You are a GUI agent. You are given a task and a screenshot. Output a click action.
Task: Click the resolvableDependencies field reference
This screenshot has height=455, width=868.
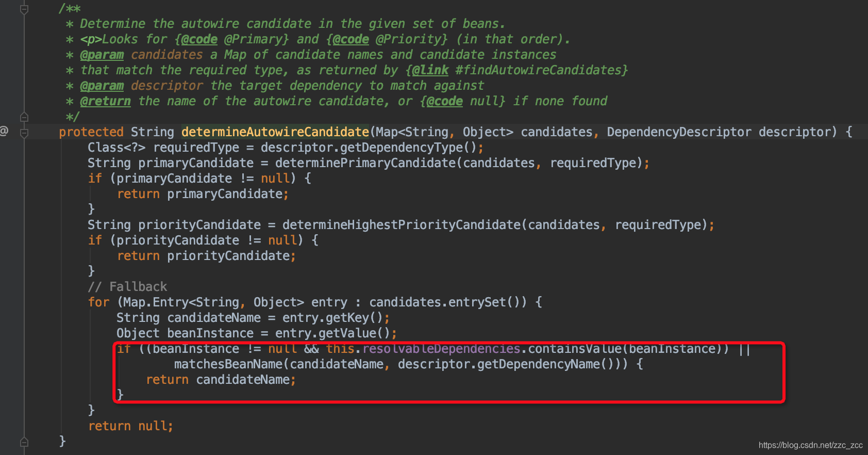click(x=441, y=349)
